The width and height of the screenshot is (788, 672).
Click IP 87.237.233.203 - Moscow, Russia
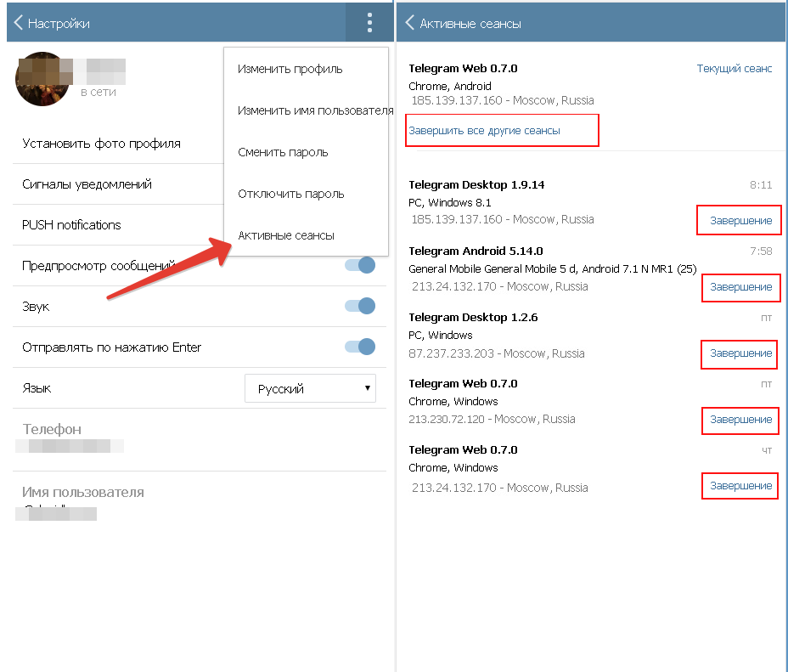(x=497, y=354)
